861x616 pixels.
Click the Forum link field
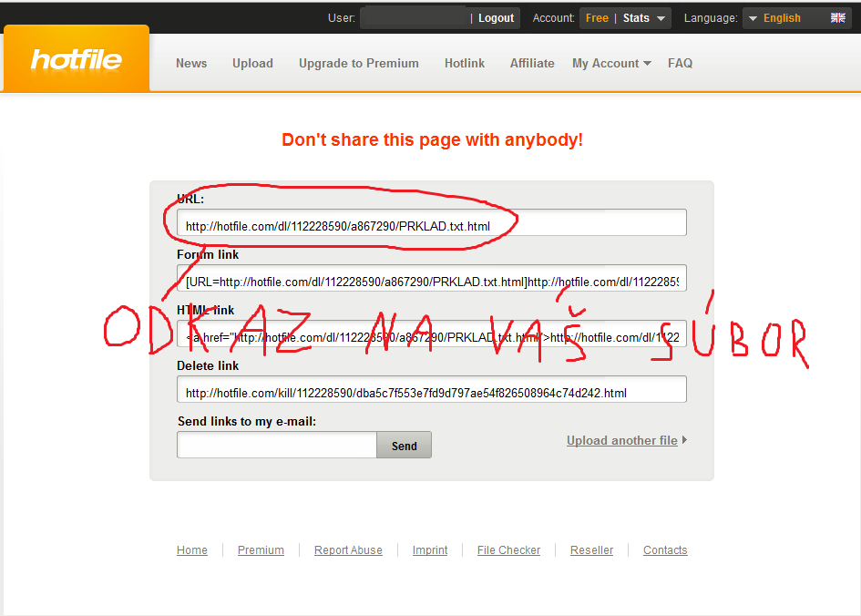click(432, 279)
